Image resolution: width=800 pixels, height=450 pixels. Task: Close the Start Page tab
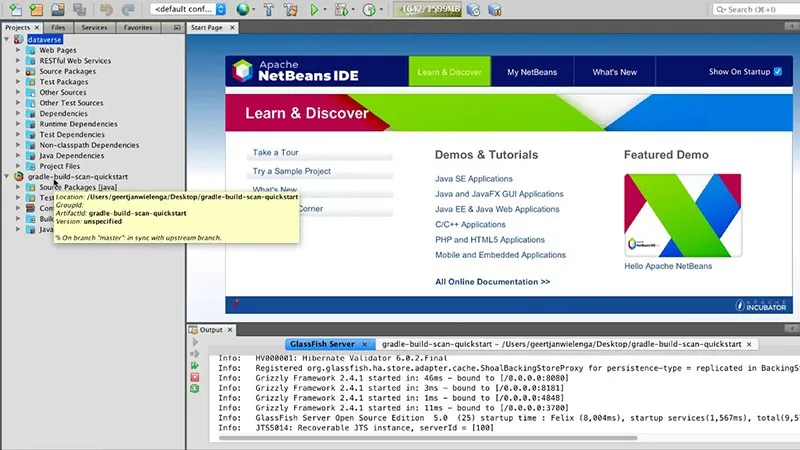pyautogui.click(x=232, y=28)
